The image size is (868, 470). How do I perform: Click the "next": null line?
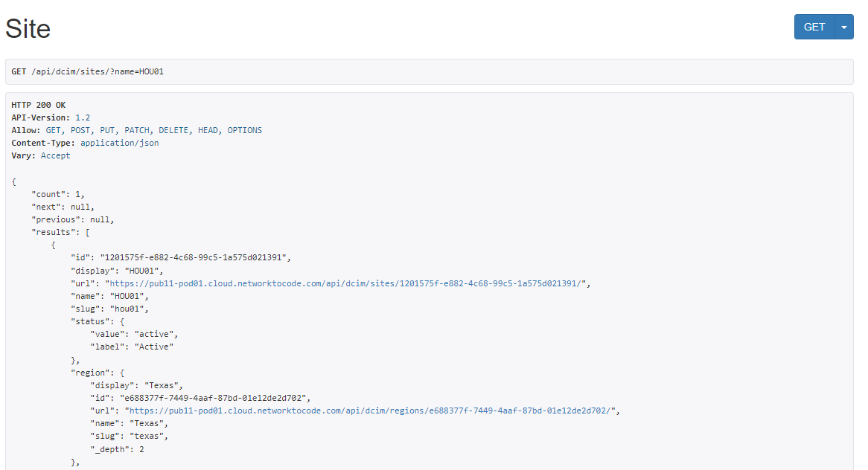(x=63, y=207)
